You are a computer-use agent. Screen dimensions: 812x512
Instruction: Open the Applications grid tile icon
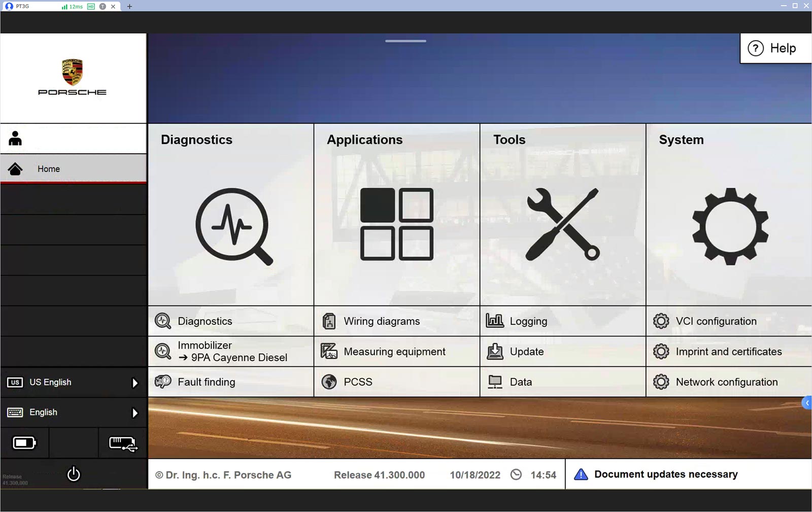tap(396, 224)
